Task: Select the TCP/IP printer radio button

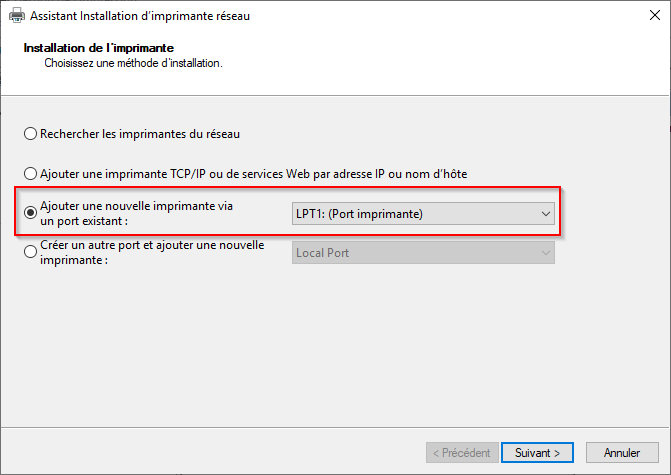Action: tap(30, 174)
